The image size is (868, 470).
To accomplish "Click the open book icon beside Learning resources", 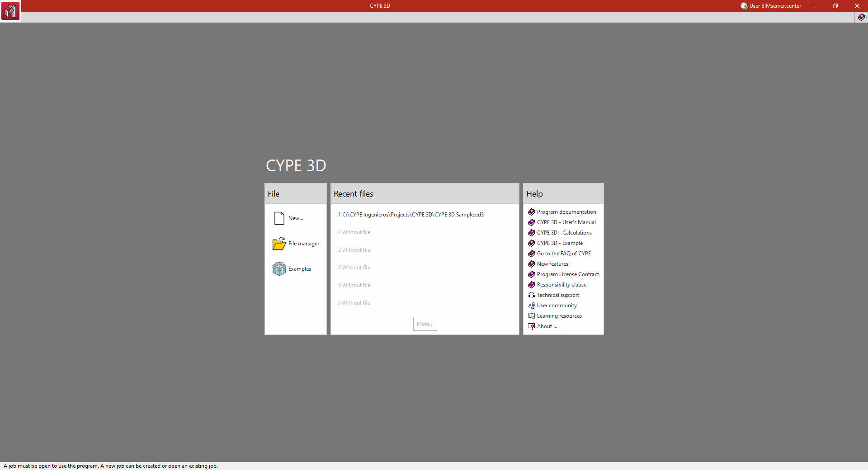I will click(x=532, y=316).
